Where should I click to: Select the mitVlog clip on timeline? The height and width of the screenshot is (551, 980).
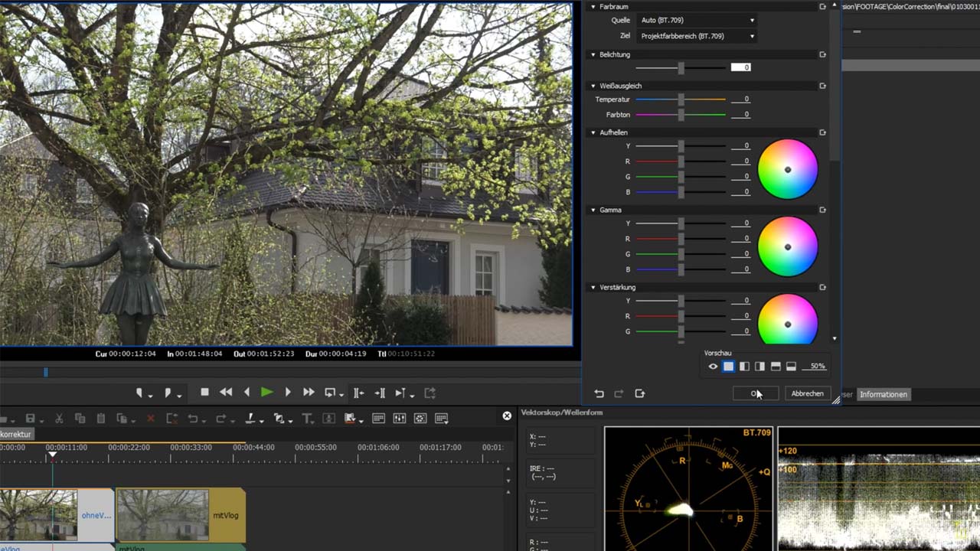pos(181,515)
